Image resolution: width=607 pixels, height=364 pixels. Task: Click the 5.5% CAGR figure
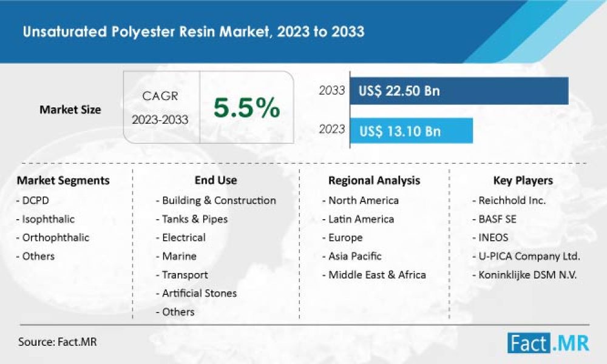(x=246, y=109)
